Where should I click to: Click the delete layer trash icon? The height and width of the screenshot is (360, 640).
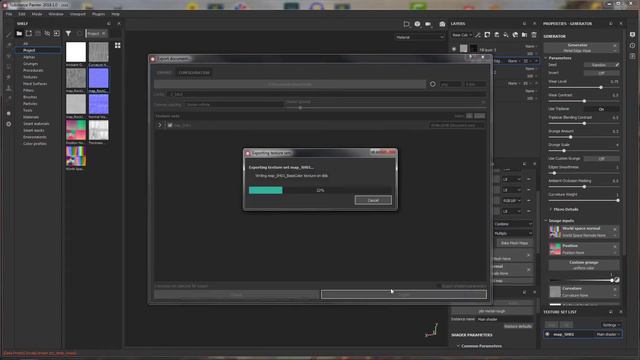tap(534, 35)
